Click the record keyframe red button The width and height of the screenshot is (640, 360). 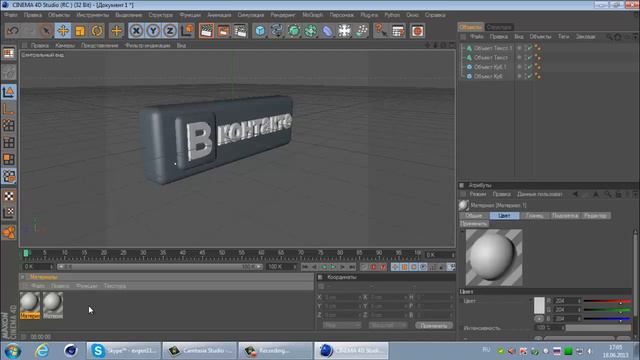tap(373, 267)
